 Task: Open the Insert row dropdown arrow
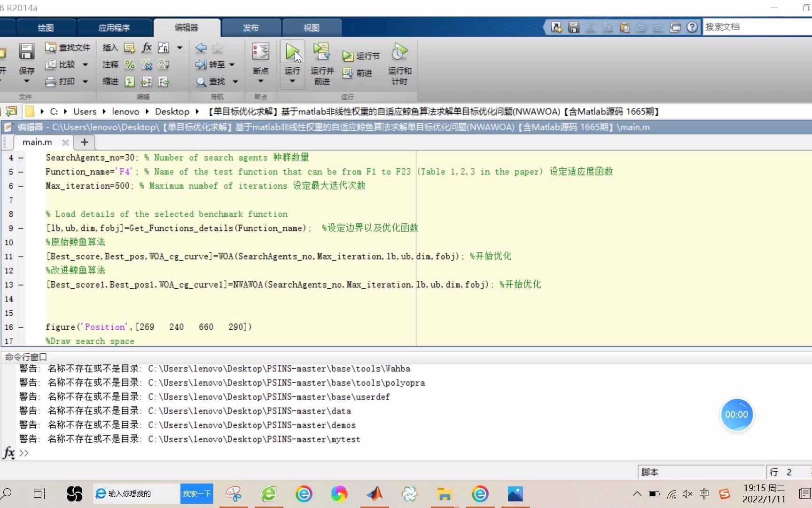click(180, 48)
